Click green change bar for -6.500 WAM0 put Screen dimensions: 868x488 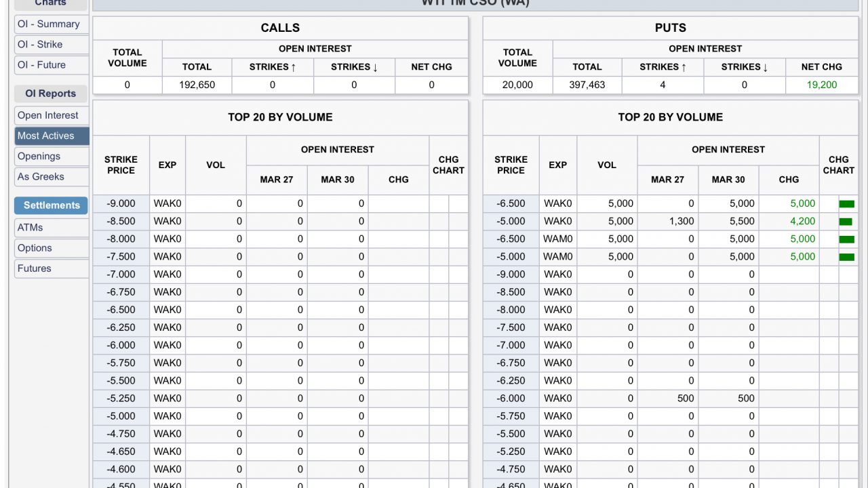(846, 239)
